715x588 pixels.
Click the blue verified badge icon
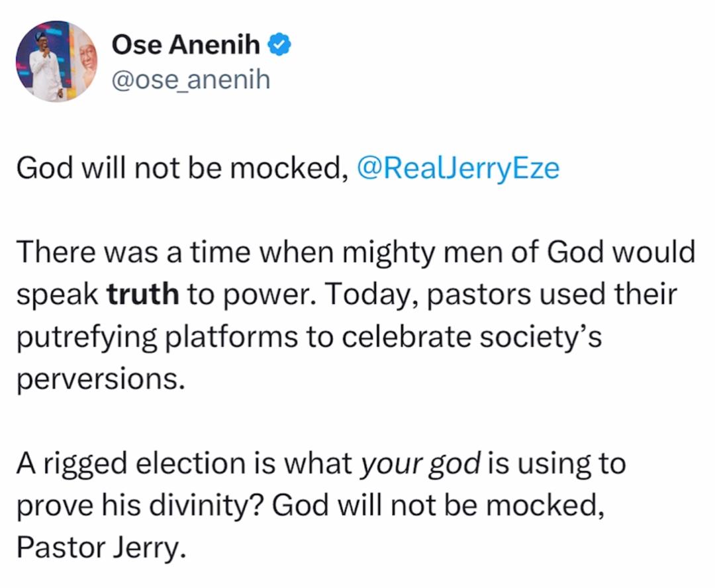pyautogui.click(x=278, y=45)
